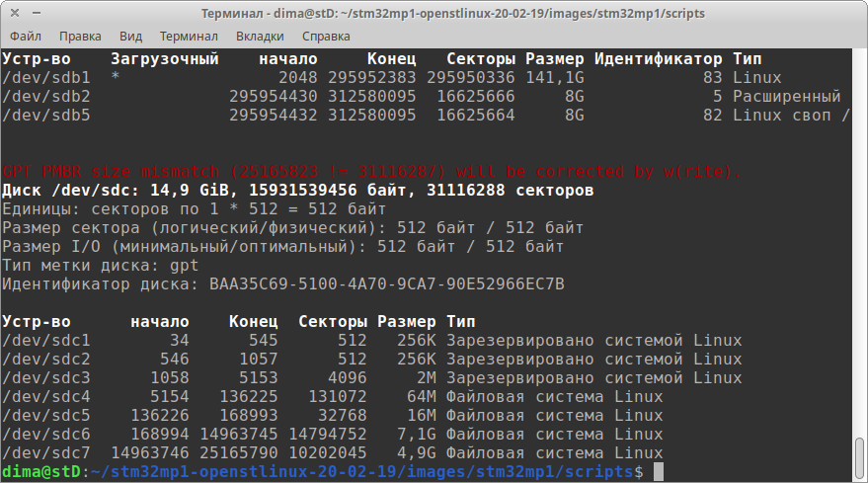Screen dimensions: 868x483
Task: Click the dima@stD prompt username
Action: [41, 472]
